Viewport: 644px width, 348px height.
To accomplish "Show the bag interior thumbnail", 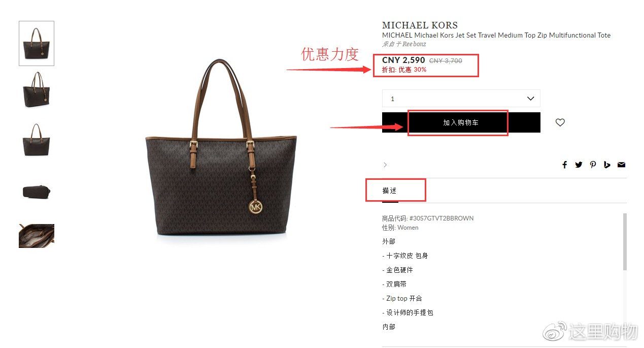I will (x=37, y=236).
